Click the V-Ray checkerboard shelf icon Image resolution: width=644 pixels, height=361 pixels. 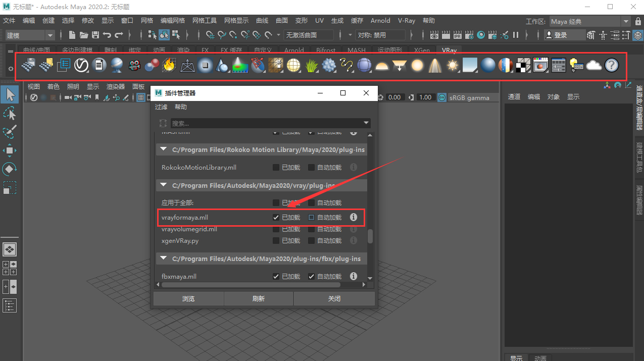[x=523, y=65]
